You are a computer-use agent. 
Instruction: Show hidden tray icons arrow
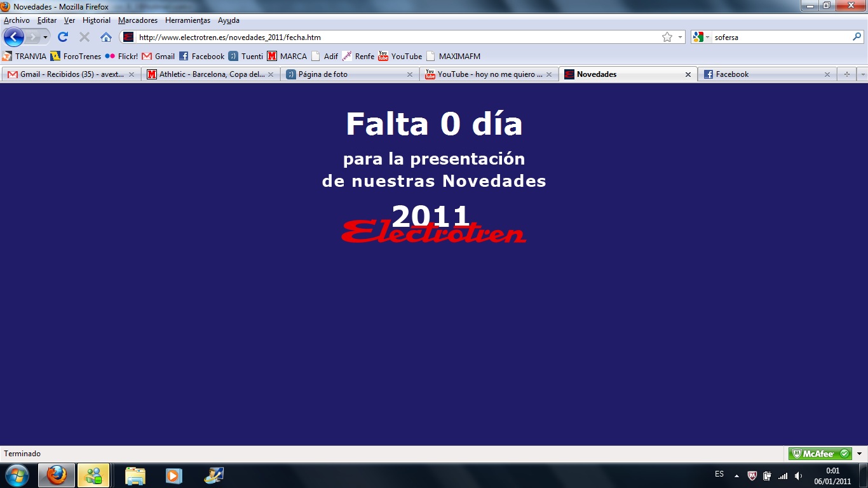[x=736, y=475]
